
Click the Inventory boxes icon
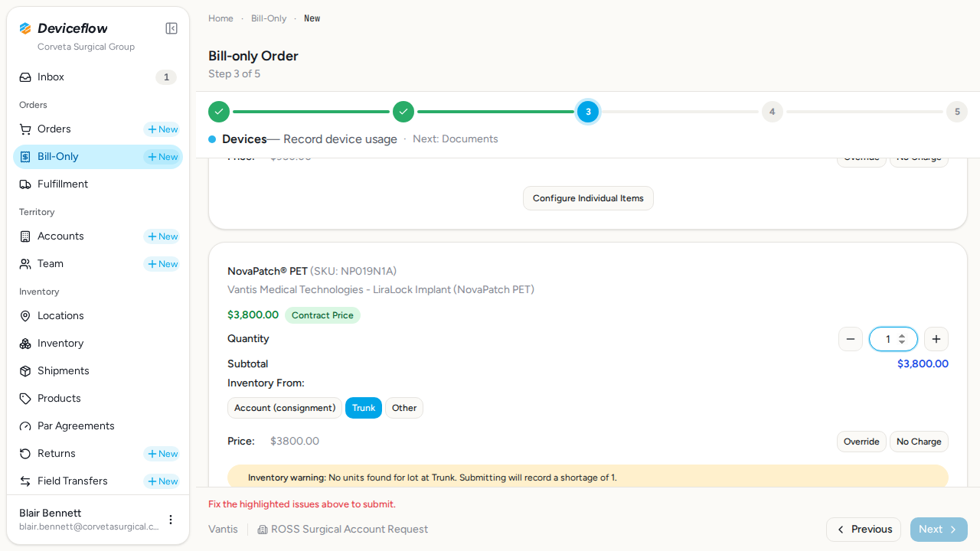click(x=25, y=344)
